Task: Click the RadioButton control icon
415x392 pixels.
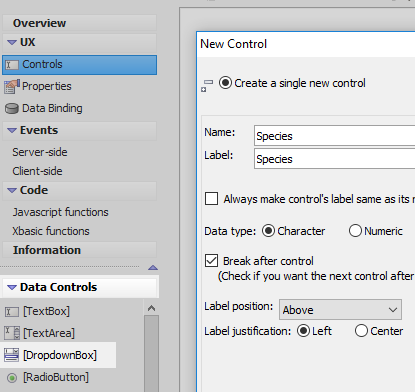Action: (12, 378)
